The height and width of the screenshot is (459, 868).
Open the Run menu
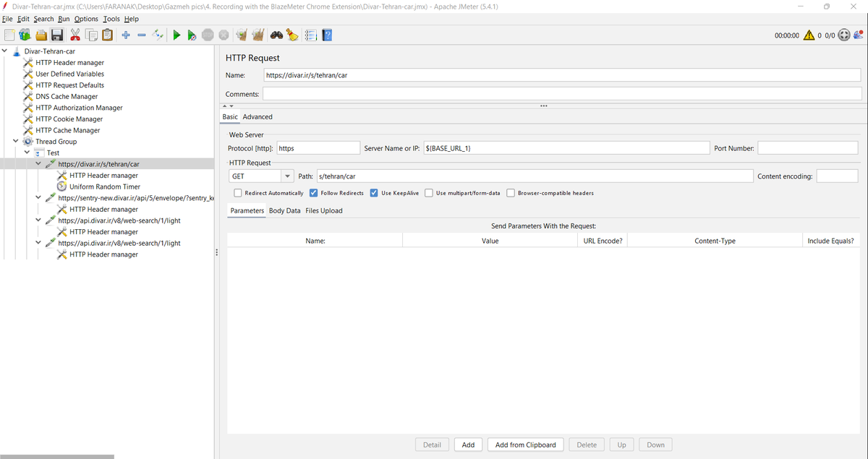pos(64,19)
